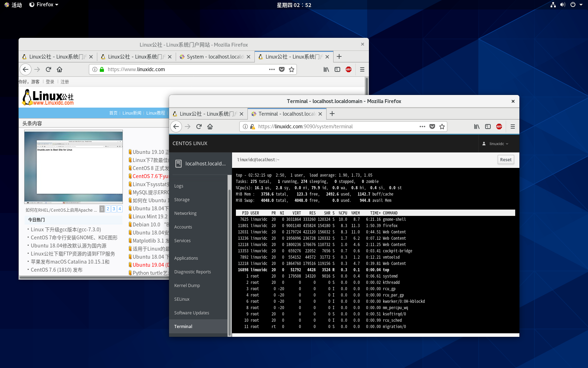Click the Firefox home icon
Screen dimensions: 588x368
[x=210, y=127]
